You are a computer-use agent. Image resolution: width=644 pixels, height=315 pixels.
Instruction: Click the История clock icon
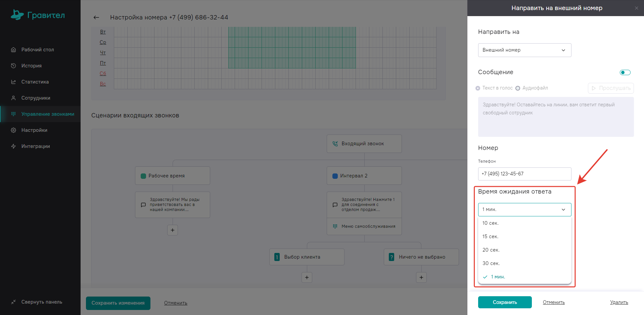[x=13, y=66]
